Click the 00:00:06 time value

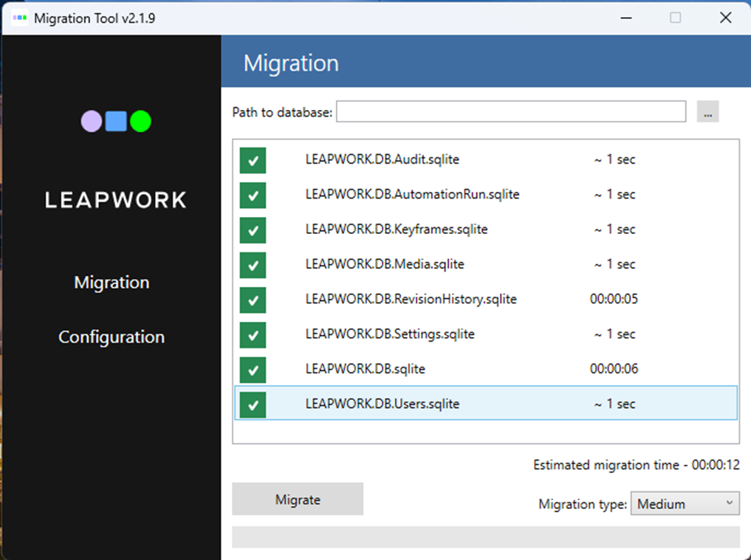[614, 369]
